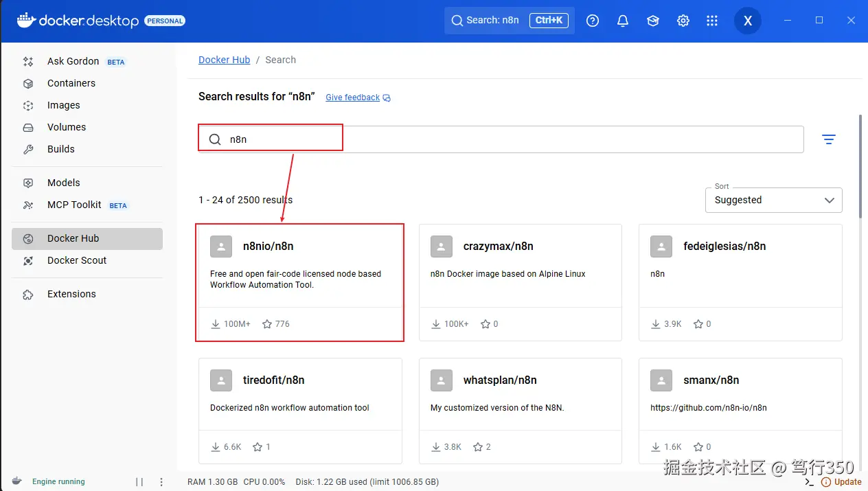Click the Extensions puzzle icon
The height and width of the screenshot is (491, 868).
pyautogui.click(x=28, y=295)
